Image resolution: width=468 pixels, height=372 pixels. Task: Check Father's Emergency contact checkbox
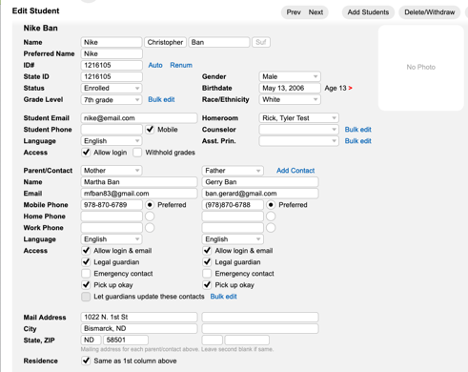point(207,273)
